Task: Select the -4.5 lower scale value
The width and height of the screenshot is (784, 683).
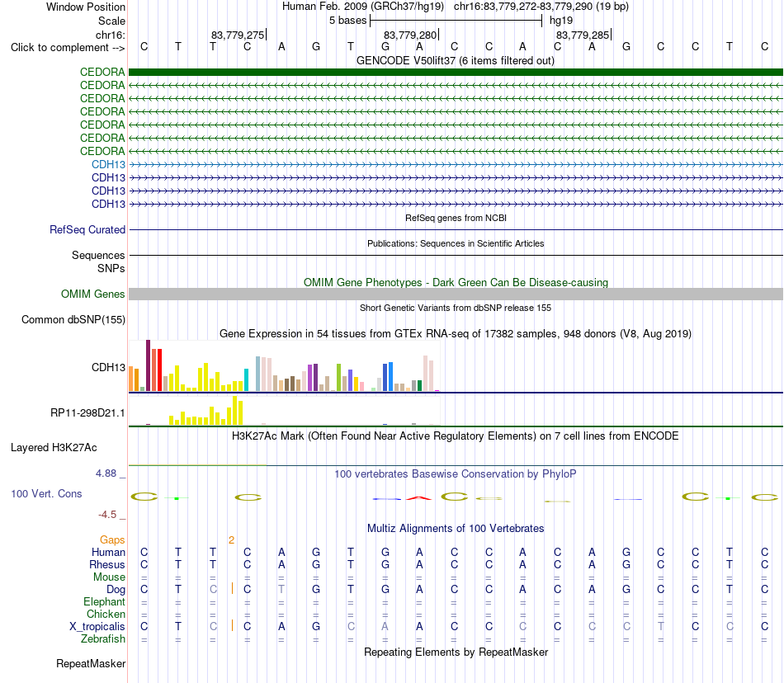Action: click(107, 515)
